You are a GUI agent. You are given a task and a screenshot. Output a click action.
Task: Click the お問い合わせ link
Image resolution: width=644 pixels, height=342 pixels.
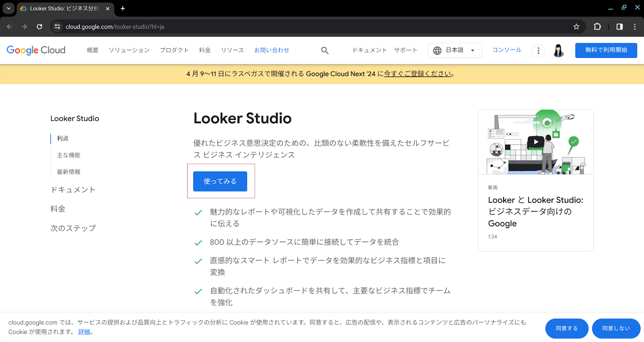click(x=272, y=50)
